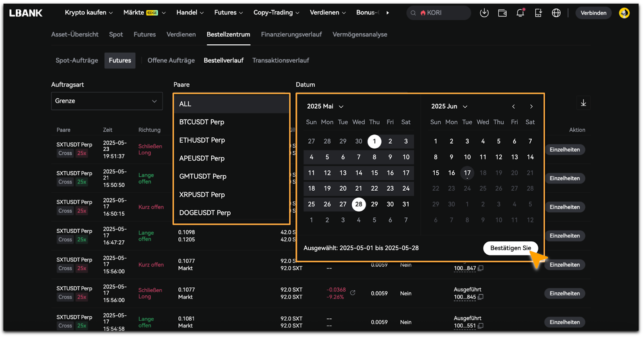Expand the Auftragsart Grenze dropdown

point(107,101)
